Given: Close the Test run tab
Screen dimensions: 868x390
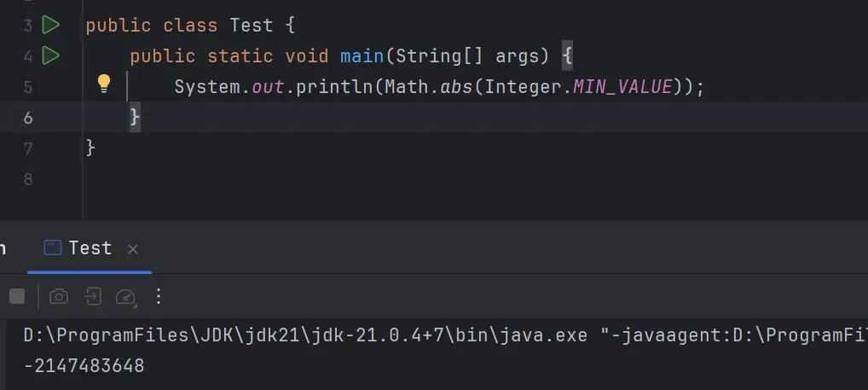Looking at the screenshot, I should coord(133,249).
